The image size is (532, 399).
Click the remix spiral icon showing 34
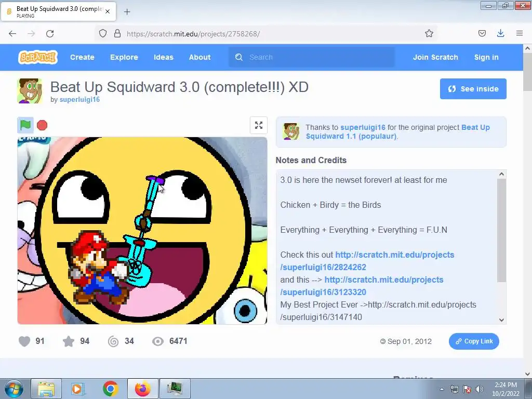click(x=113, y=341)
